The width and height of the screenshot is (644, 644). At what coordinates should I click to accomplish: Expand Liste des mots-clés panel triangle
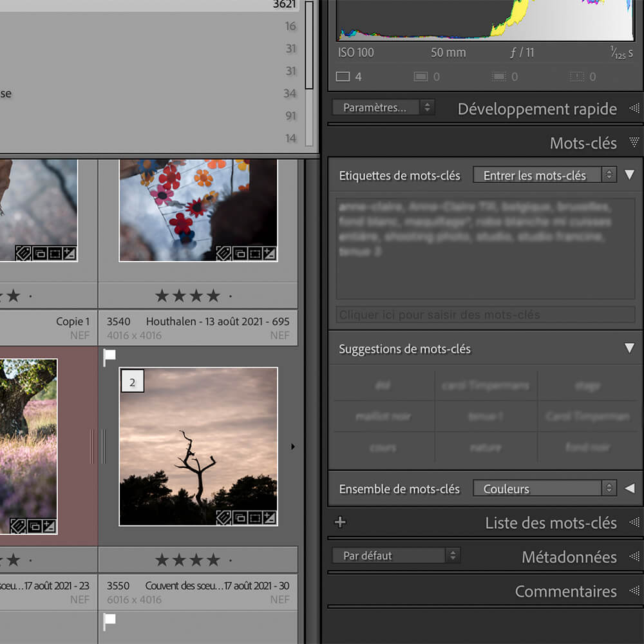[634, 522]
